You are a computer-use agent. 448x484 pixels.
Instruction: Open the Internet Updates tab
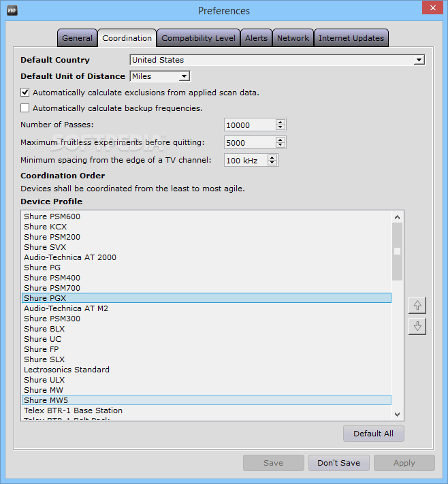pos(351,38)
